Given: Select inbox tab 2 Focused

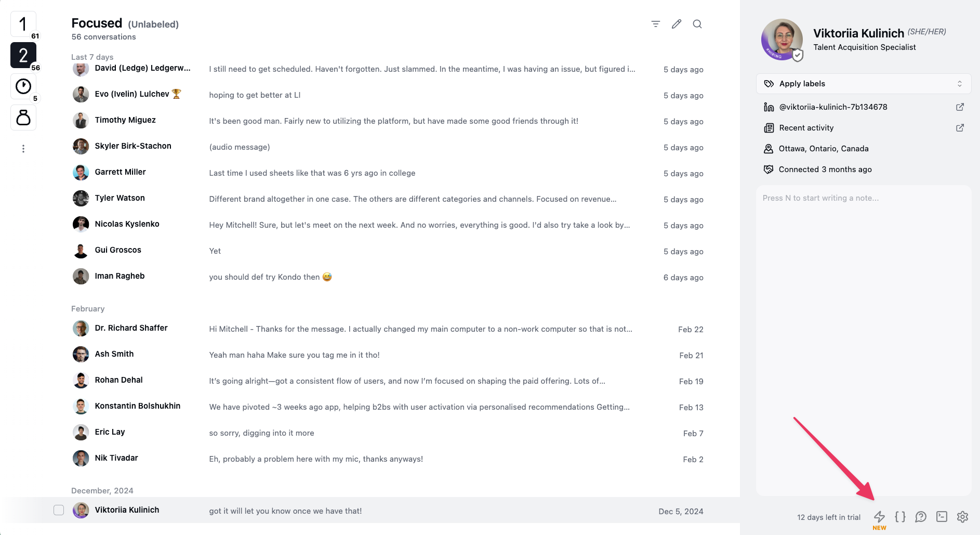Looking at the screenshot, I should click(x=23, y=55).
